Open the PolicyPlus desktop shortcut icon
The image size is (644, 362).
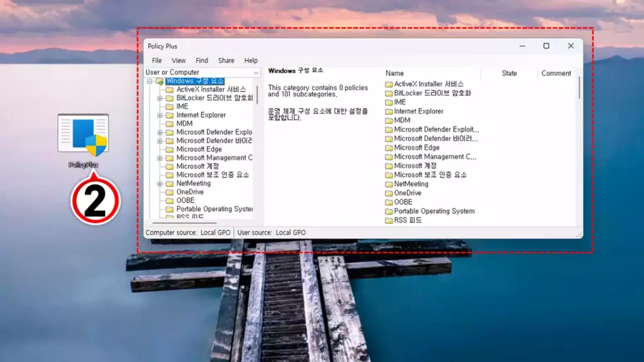tap(84, 136)
